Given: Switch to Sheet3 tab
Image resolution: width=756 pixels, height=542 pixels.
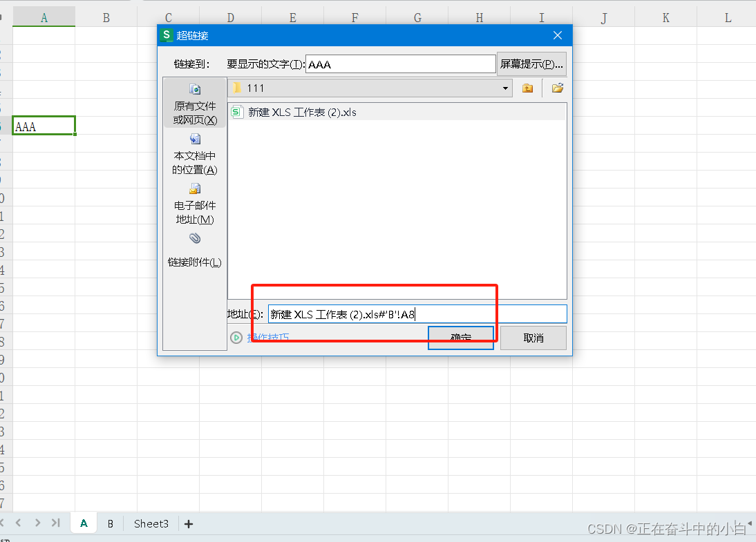Looking at the screenshot, I should point(151,523).
